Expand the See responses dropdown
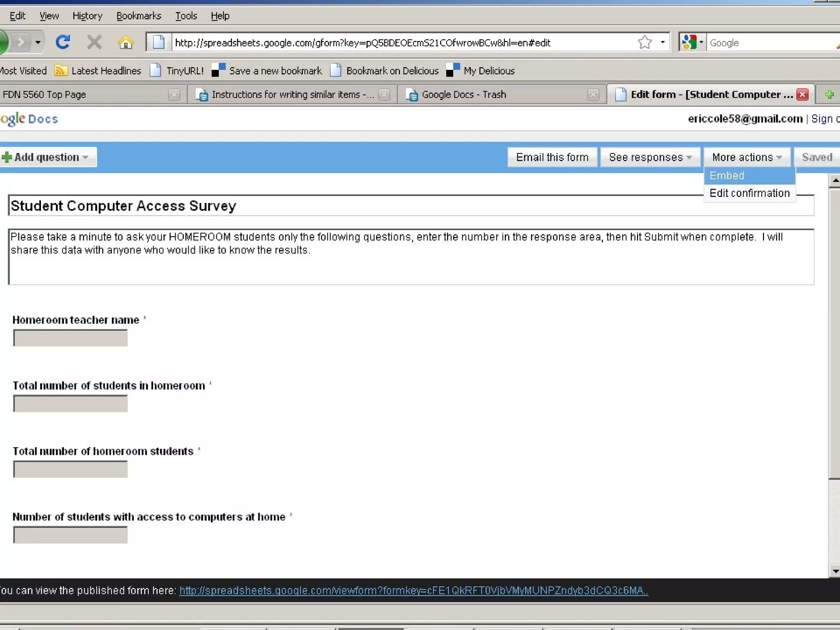The width and height of the screenshot is (840, 630). point(650,157)
